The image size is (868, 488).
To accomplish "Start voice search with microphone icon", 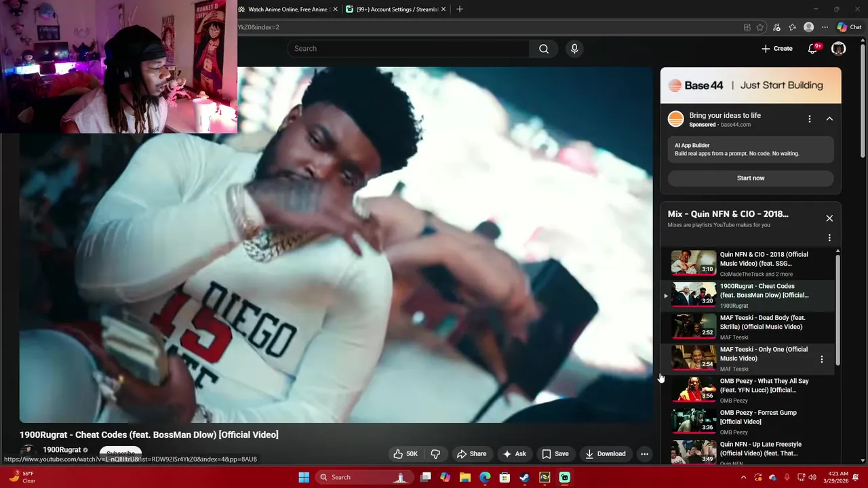I will coord(574,49).
